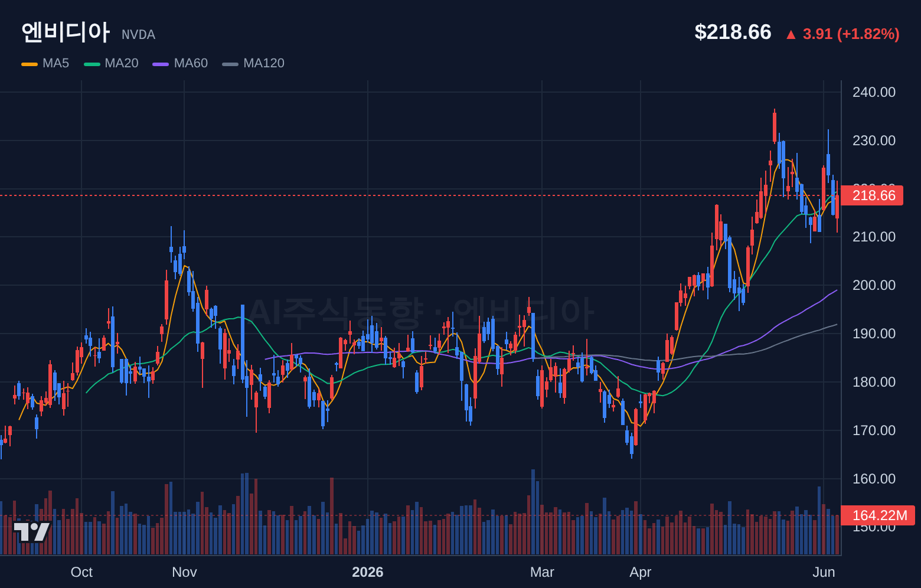Click the 190.00 price axis label
The height and width of the screenshot is (588, 921).
tap(874, 334)
